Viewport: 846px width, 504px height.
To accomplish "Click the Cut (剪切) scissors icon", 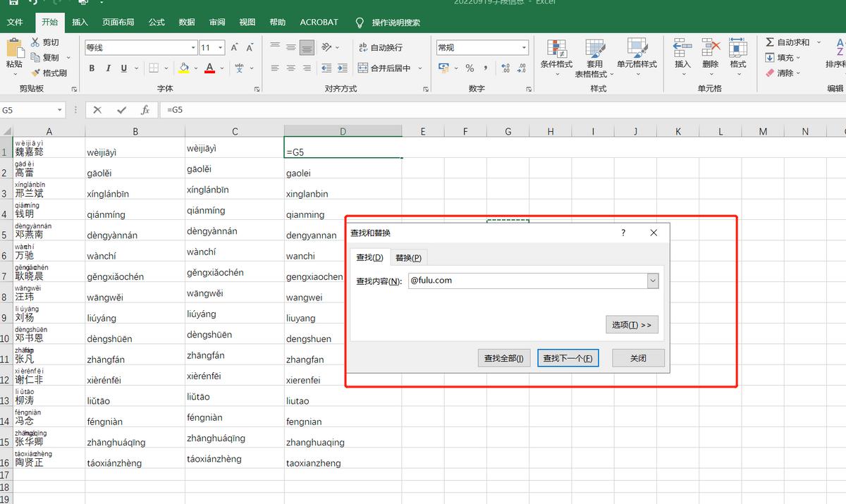I will coord(35,42).
